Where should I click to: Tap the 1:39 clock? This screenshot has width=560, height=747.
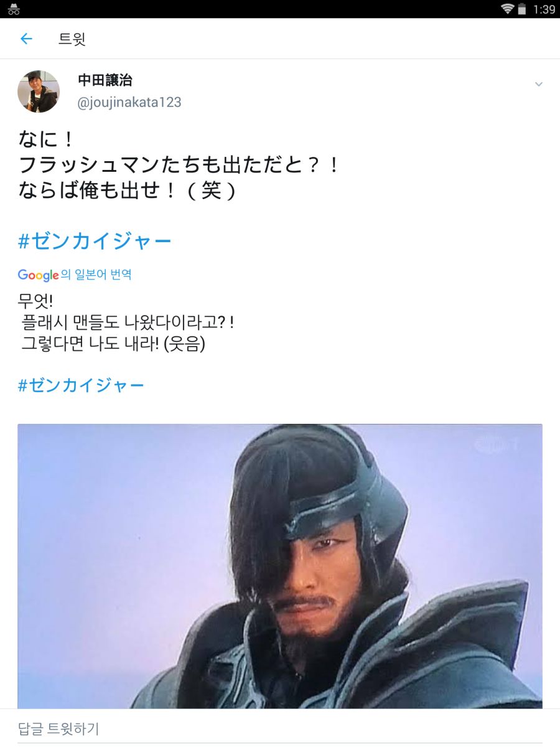point(544,9)
